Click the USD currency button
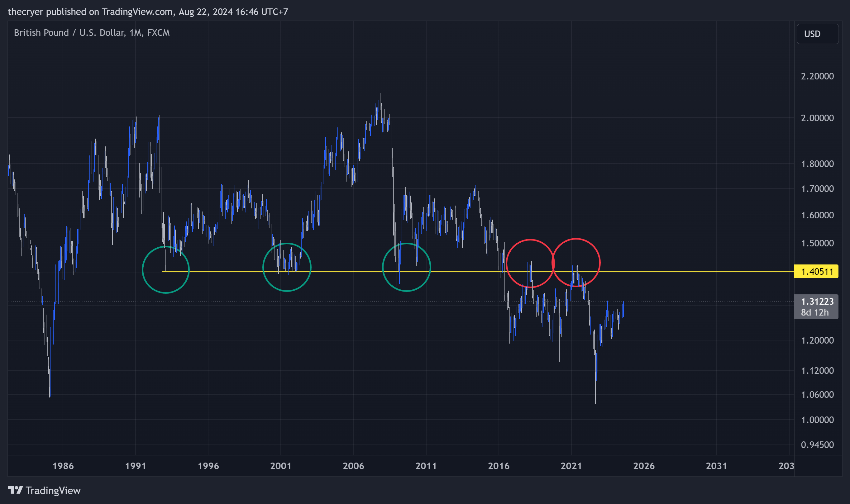Viewport: 850px width, 504px height. click(817, 34)
